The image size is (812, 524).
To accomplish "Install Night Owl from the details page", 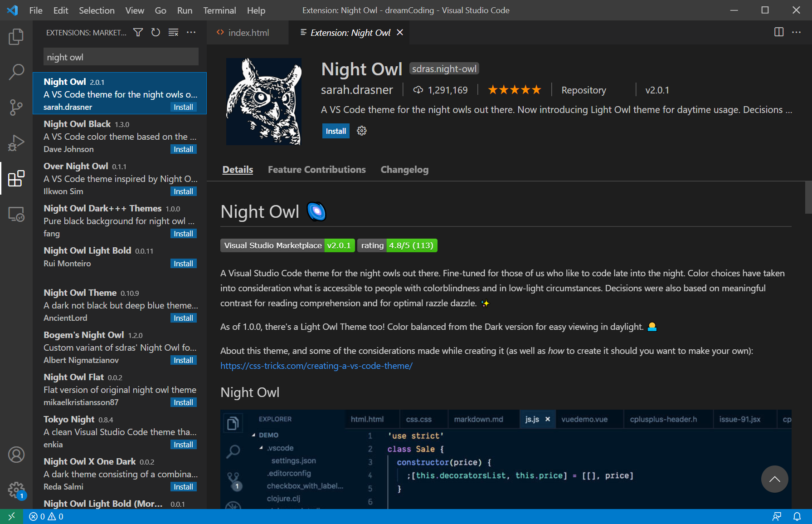I will coord(336,131).
